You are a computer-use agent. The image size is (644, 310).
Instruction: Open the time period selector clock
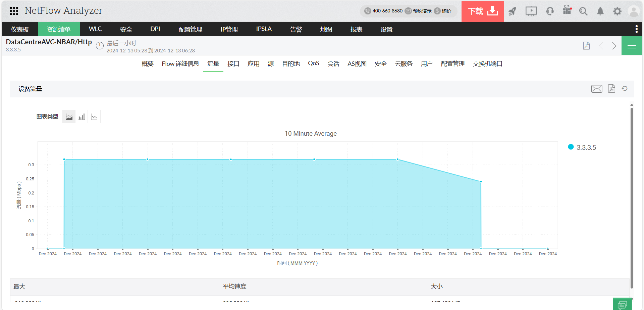[100, 46]
